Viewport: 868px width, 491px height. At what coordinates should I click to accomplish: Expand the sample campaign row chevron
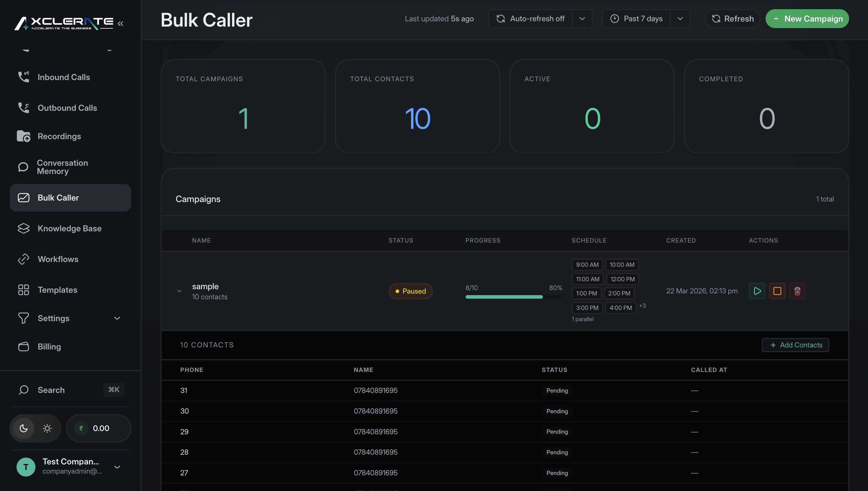point(179,291)
